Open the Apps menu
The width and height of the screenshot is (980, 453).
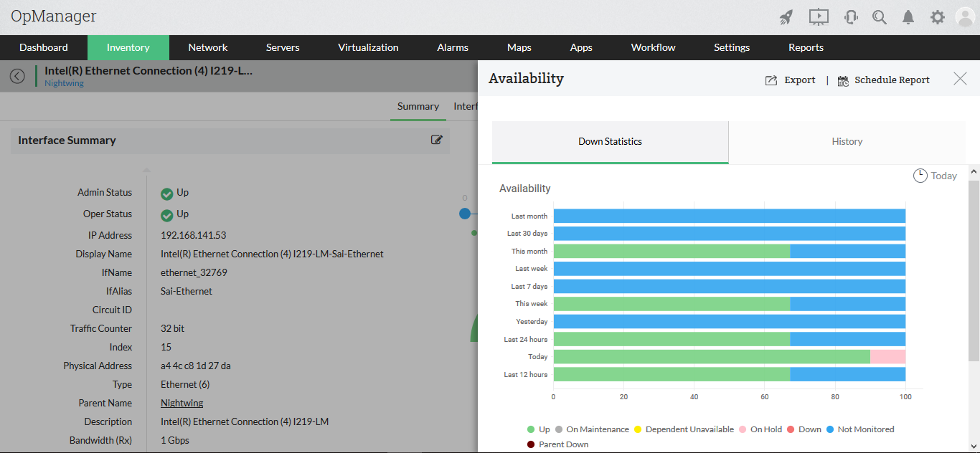[x=581, y=47]
